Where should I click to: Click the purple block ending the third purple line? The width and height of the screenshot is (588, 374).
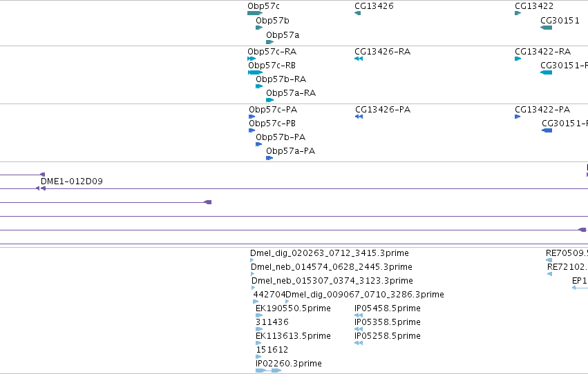click(x=208, y=202)
